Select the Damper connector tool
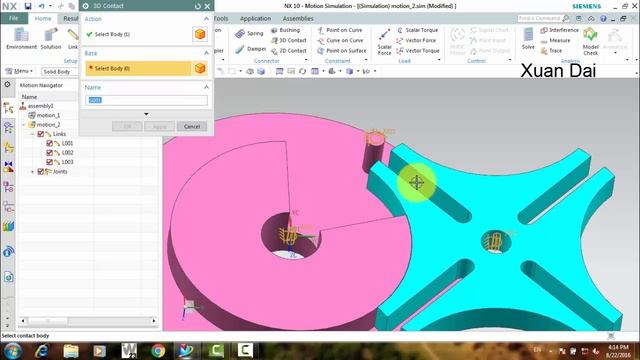The width and height of the screenshot is (640, 360). 251,49
